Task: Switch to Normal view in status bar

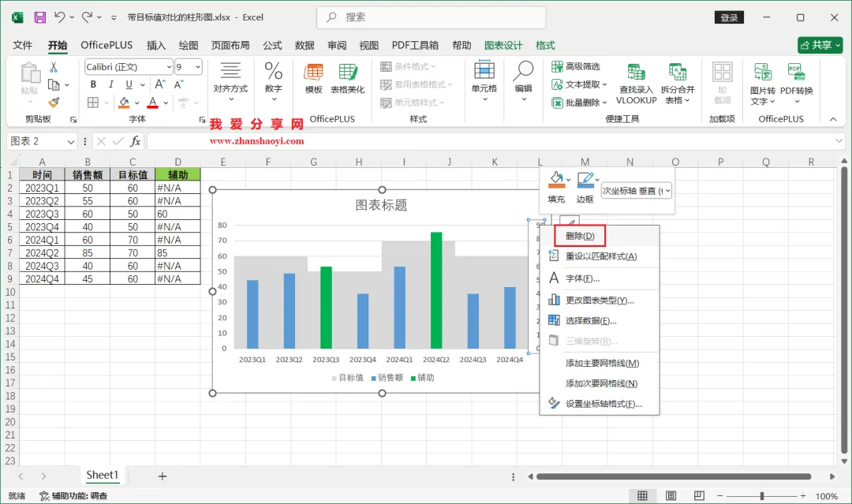Action: click(x=642, y=495)
